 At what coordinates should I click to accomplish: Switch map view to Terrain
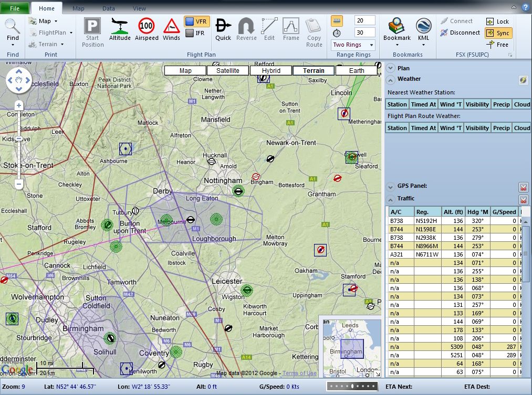tap(314, 70)
